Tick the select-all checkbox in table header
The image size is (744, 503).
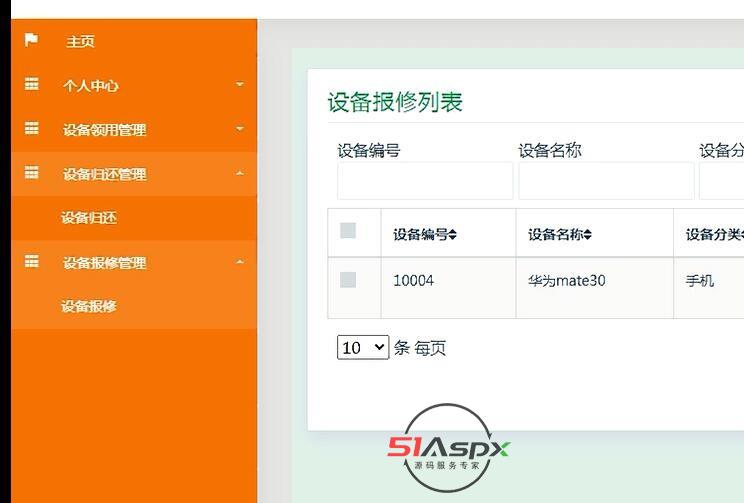[348, 231]
